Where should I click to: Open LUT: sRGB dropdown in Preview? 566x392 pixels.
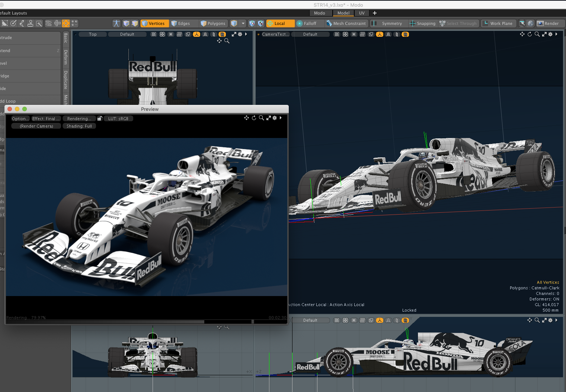118,119
